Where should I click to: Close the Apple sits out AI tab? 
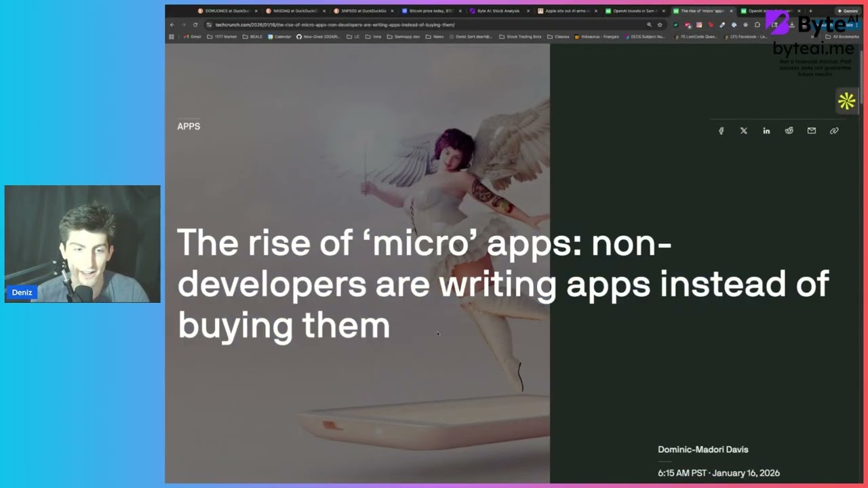pos(596,11)
